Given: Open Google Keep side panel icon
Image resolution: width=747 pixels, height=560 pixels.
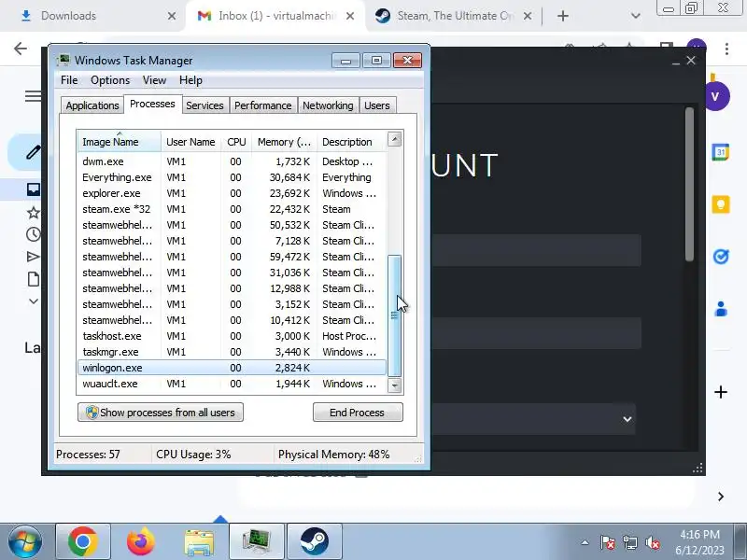Looking at the screenshot, I should 721,204.
